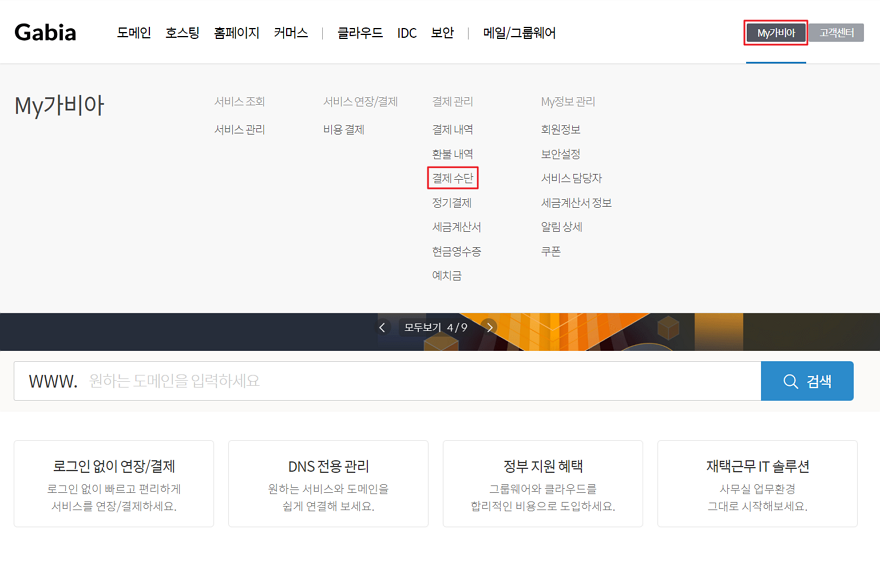
Task: Open 세금계산서 정보 link
Action: point(576,203)
